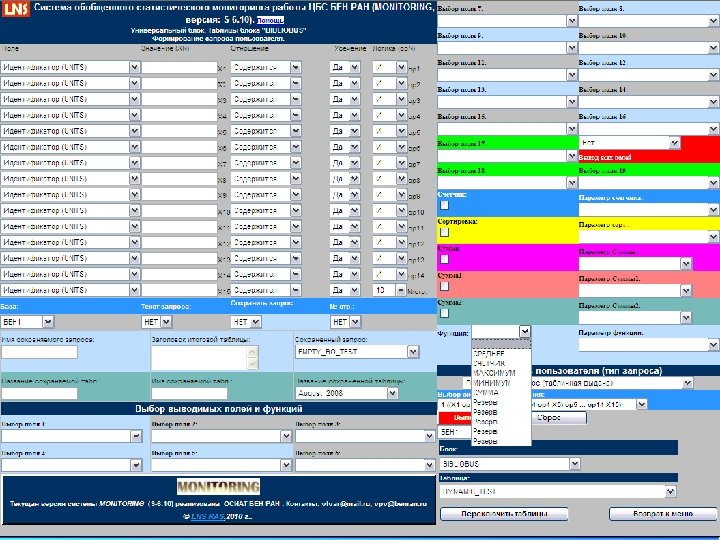Open the Выбор поля 6 dropdown
This screenshot has width=720, height=540.
coord(366,465)
